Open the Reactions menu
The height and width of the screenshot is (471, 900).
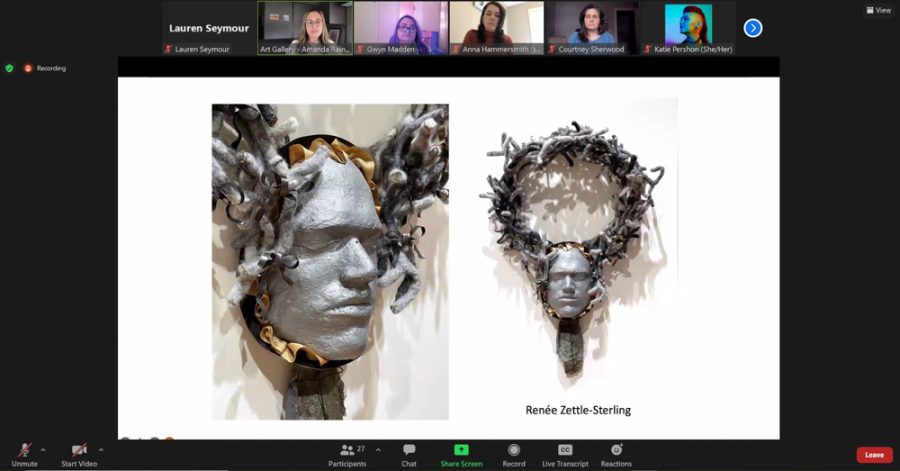[x=616, y=455]
